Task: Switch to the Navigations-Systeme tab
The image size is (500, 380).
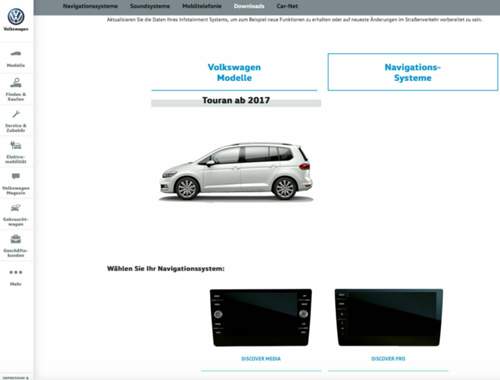Action: 413,72
